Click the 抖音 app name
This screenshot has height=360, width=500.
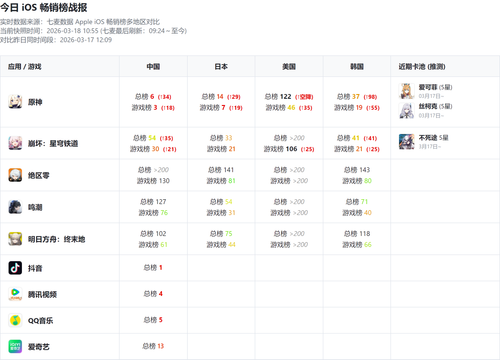(x=35, y=268)
